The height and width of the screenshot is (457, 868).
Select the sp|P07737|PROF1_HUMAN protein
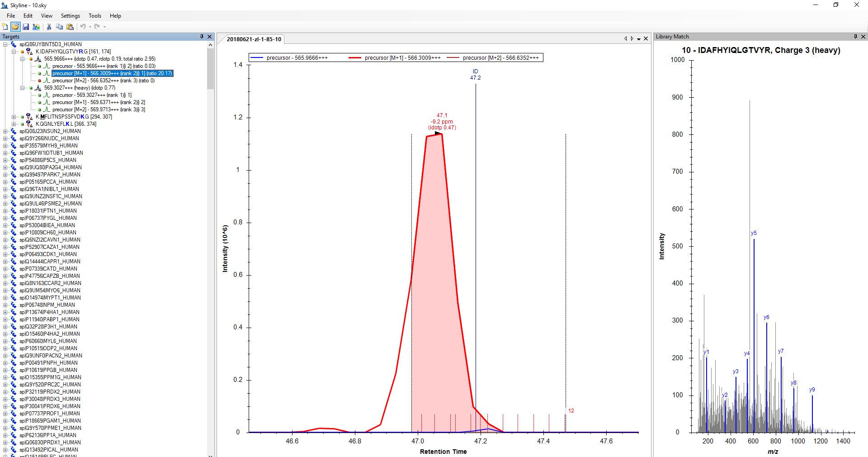point(49,414)
